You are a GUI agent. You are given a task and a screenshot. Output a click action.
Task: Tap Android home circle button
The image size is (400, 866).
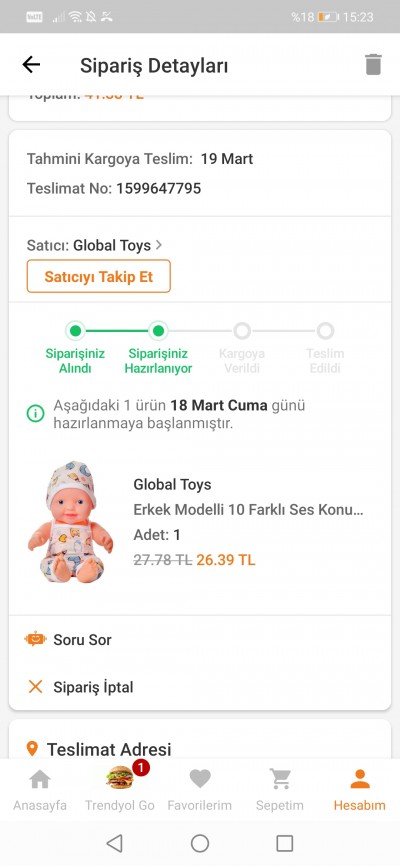[200, 843]
